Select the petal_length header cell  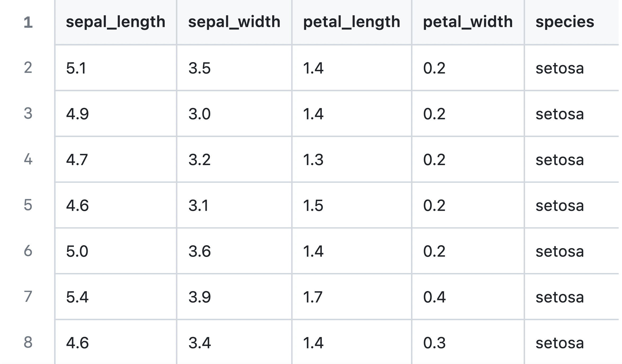pos(352,22)
